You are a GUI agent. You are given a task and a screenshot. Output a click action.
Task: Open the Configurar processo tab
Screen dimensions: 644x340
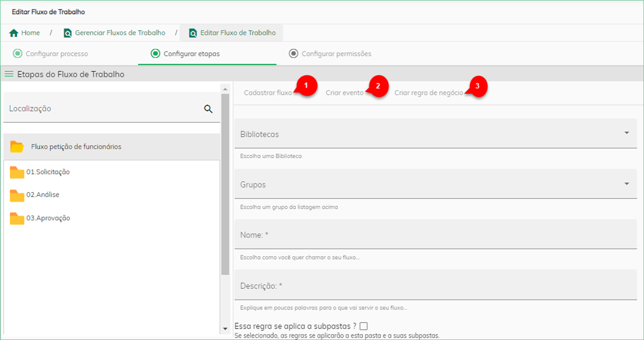coord(69,53)
